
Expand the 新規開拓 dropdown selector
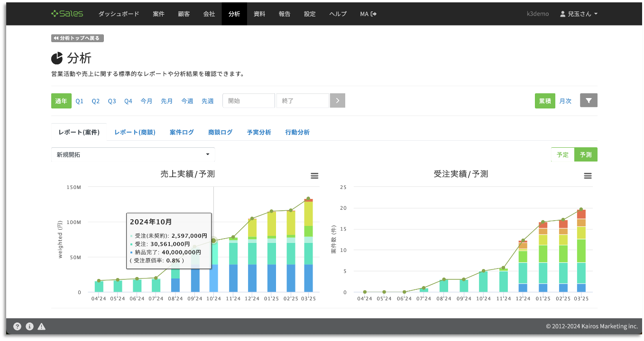click(x=133, y=154)
